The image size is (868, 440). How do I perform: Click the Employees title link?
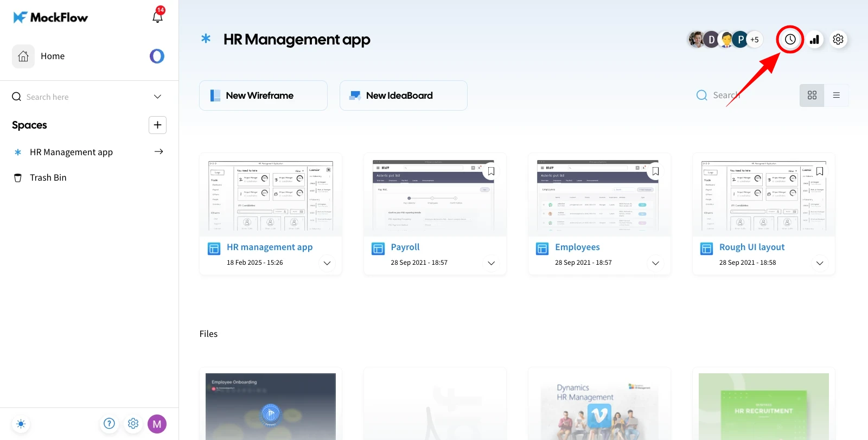tap(577, 247)
